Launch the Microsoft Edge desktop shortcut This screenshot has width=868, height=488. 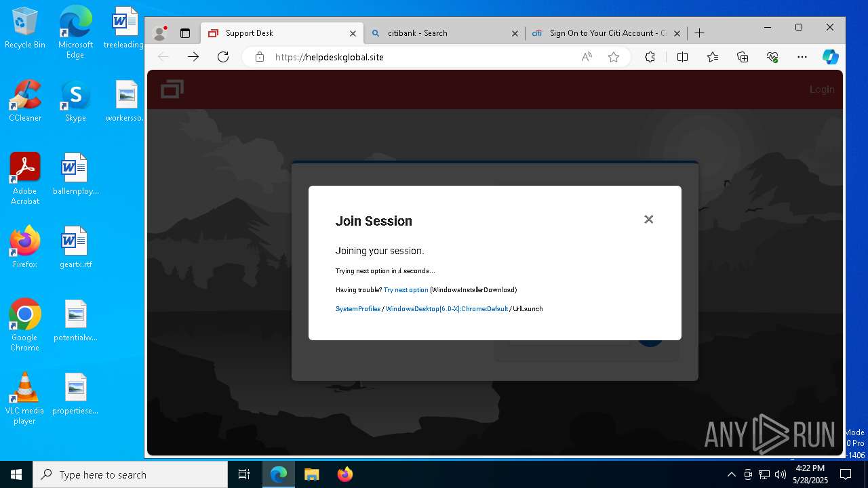[x=75, y=31]
